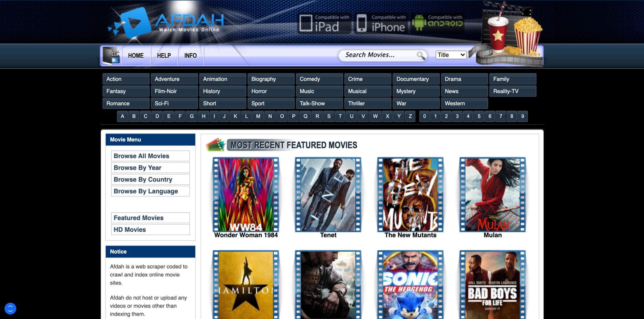This screenshot has height=319, width=644.
Task: Open the Title search filter dropdown
Action: [x=451, y=55]
